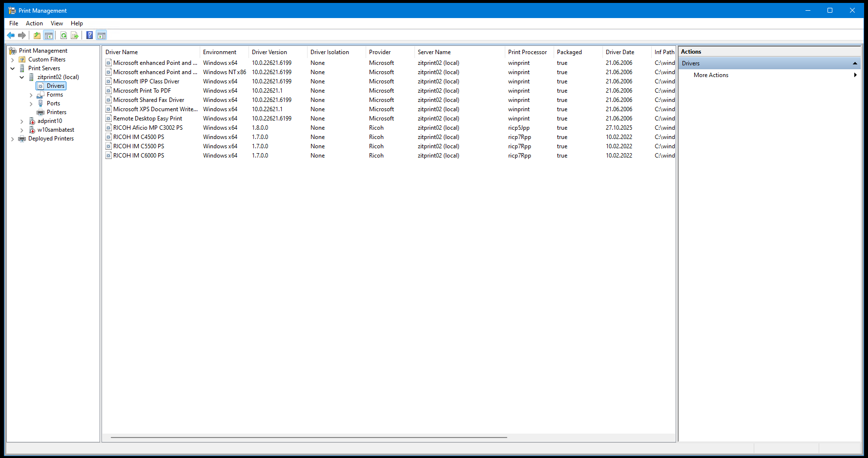Collapse the Print Servers tree node

tap(13, 69)
